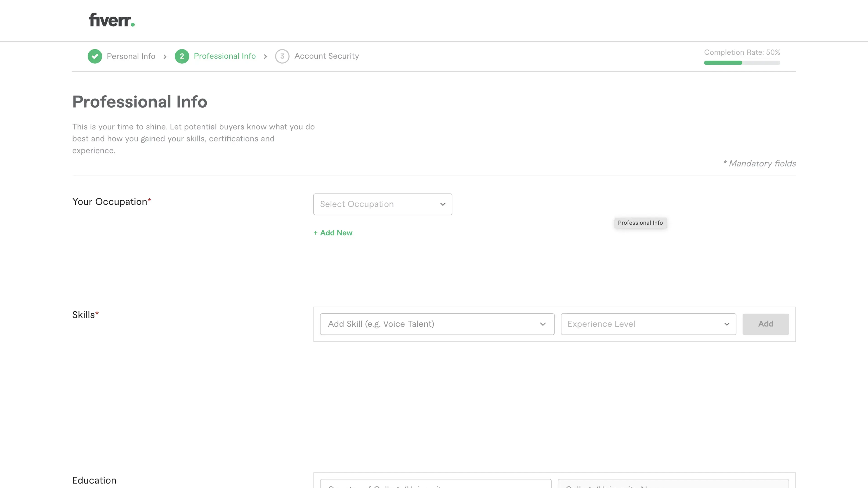Click the Add Skill chevron arrow
Viewport: 868px width, 488px height.
(x=542, y=324)
